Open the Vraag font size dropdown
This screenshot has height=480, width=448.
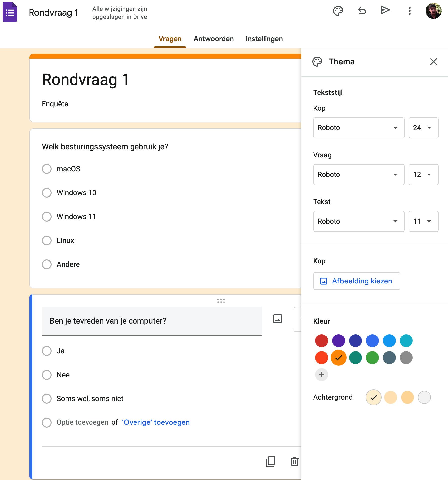coord(423,175)
